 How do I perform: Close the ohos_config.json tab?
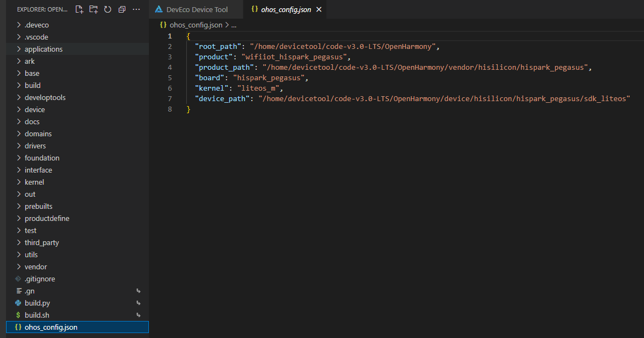click(x=319, y=9)
